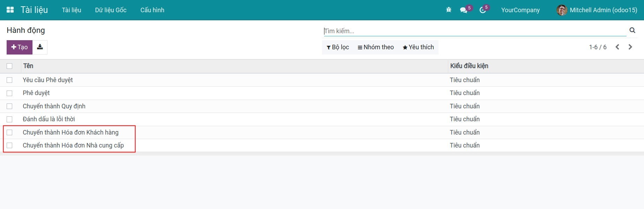644x209 pixels.
Task: Click the search magnifier icon
Action: [632, 30]
